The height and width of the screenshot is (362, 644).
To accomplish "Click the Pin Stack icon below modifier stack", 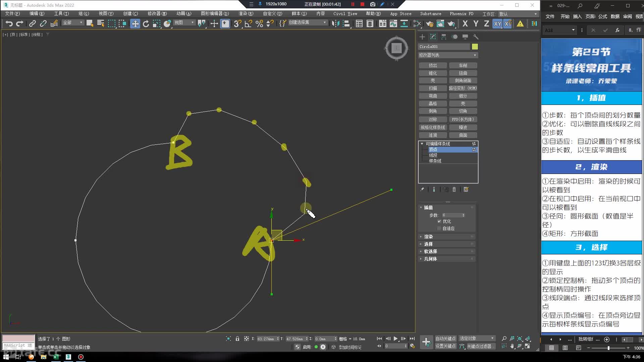I will point(422,189).
